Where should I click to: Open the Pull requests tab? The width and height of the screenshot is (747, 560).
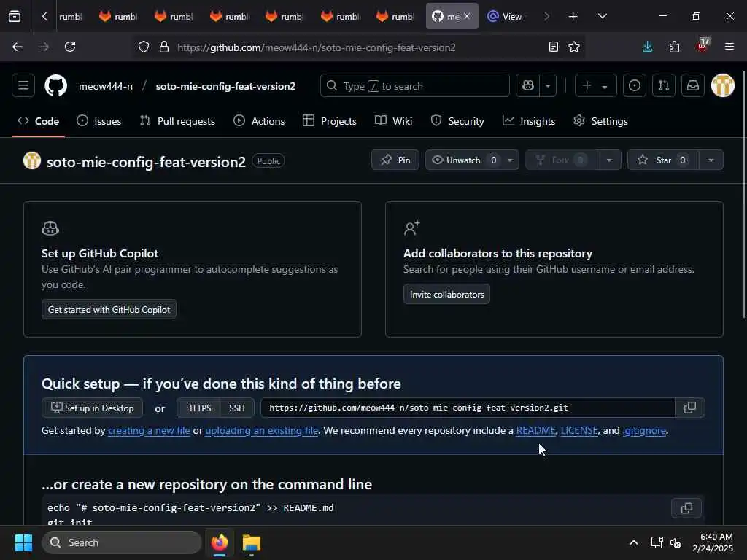[x=178, y=121]
